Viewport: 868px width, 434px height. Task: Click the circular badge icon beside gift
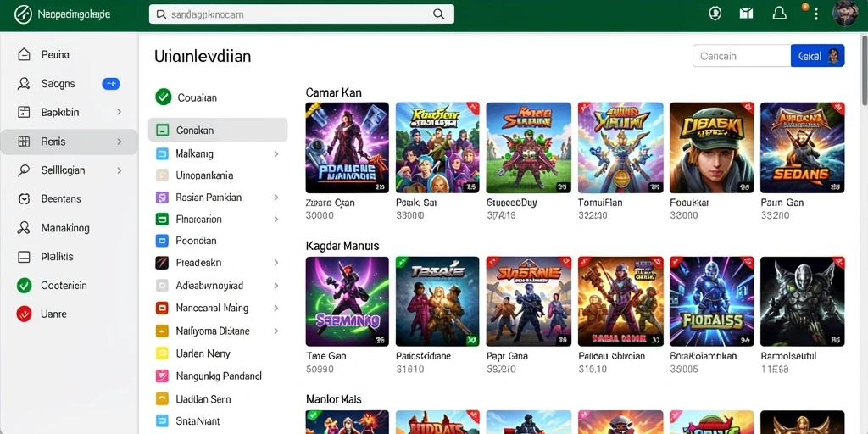coord(715,14)
